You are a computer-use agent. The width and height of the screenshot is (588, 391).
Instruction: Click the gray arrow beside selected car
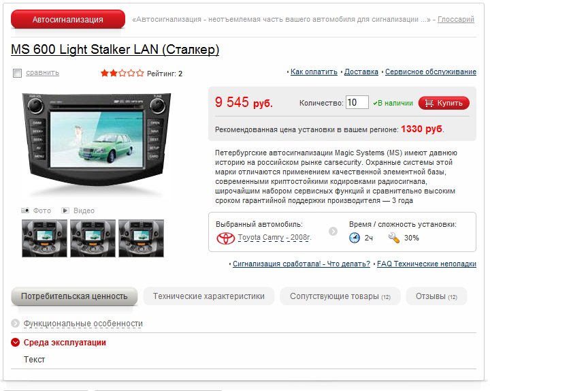[333, 231]
